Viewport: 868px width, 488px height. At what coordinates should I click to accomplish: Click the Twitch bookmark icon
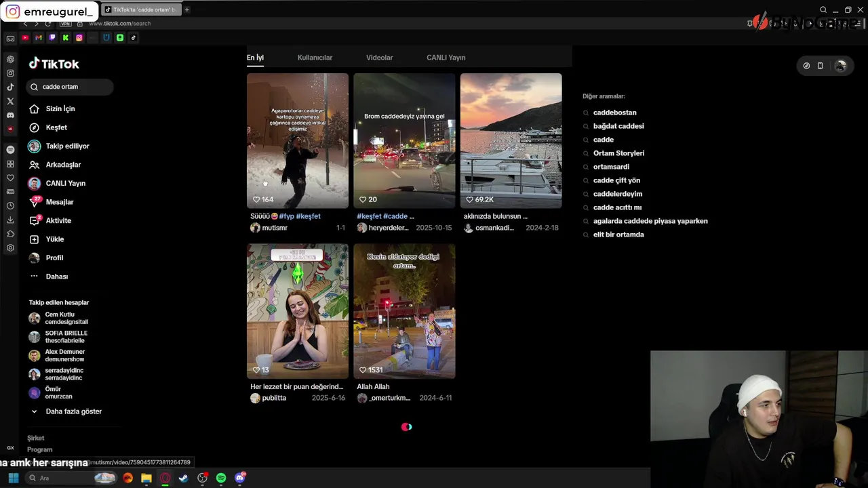tap(52, 38)
